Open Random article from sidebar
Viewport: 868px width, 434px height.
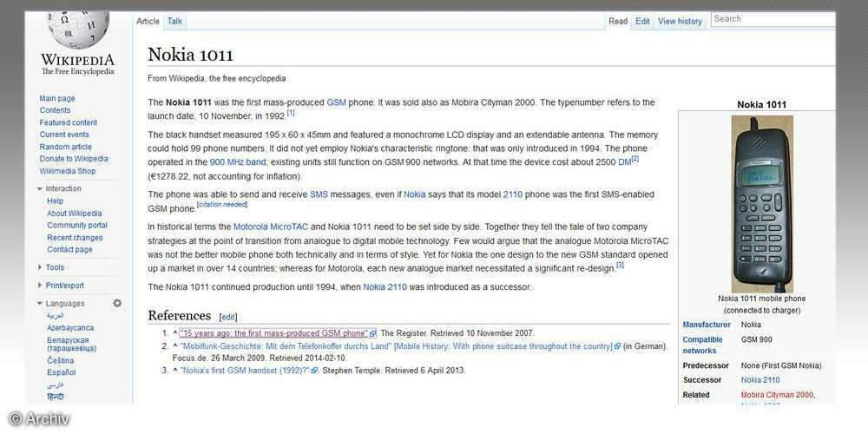tap(65, 147)
